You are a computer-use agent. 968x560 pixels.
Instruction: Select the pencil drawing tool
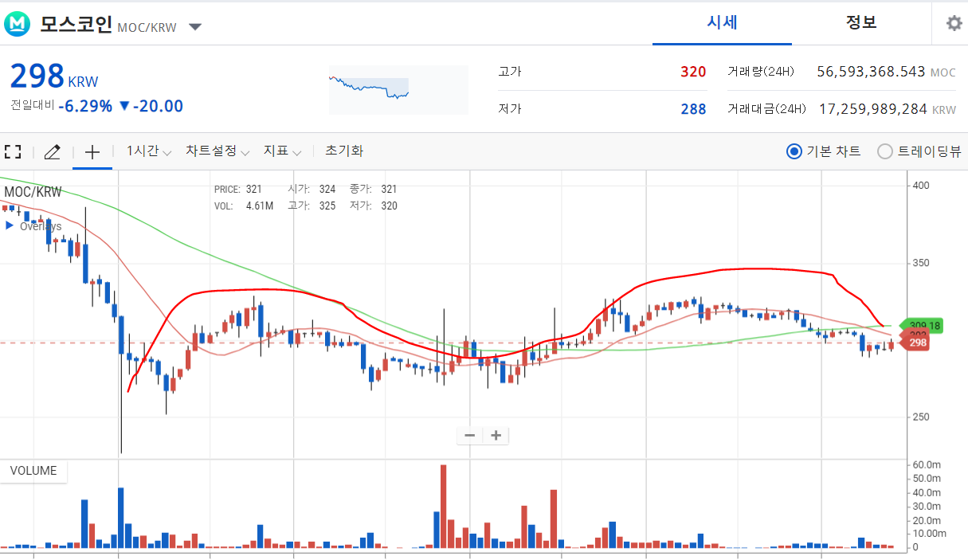coord(53,151)
